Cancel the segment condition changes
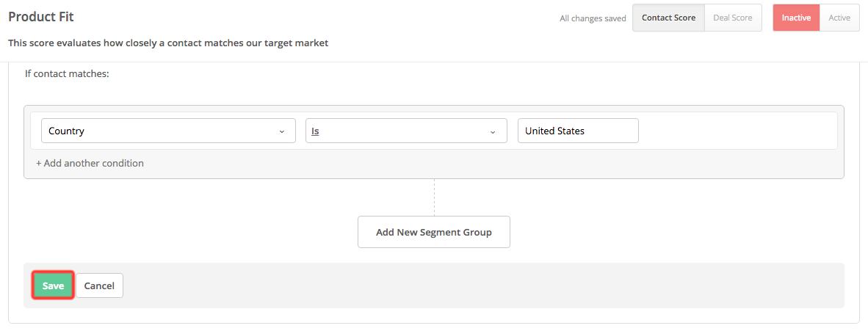The height and width of the screenshot is (331, 868). pos(99,285)
